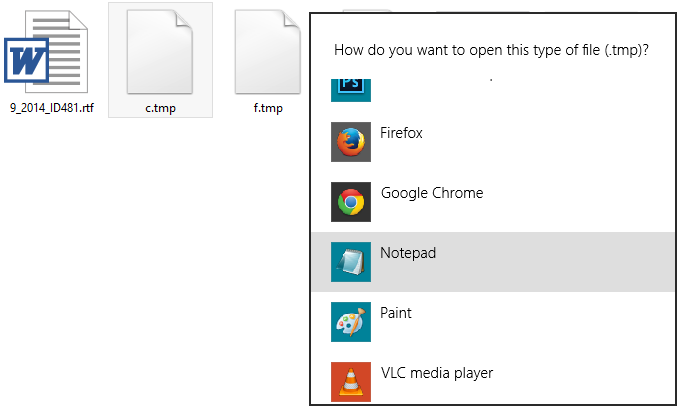Choose the partially visible Photoshop PS icon
The image size is (682, 410).
[x=351, y=90]
